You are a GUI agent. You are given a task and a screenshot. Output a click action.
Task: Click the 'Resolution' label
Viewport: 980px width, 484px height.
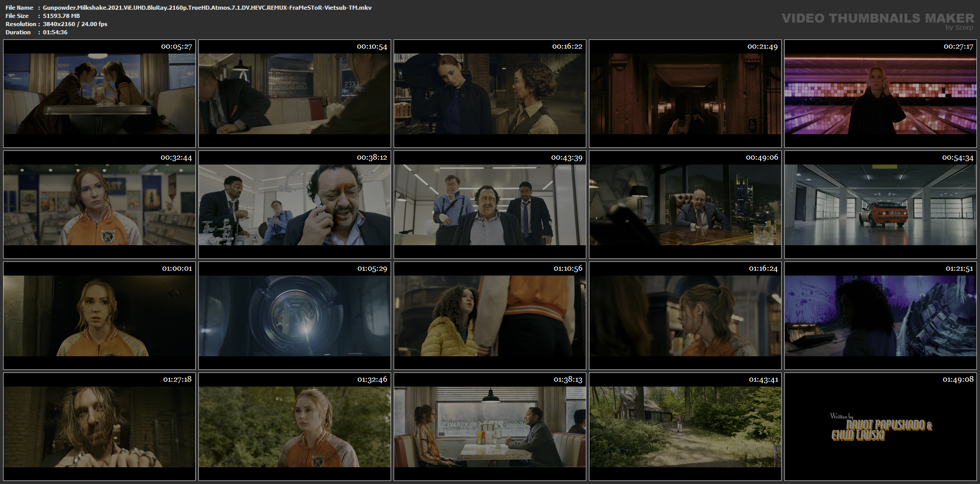point(20,24)
